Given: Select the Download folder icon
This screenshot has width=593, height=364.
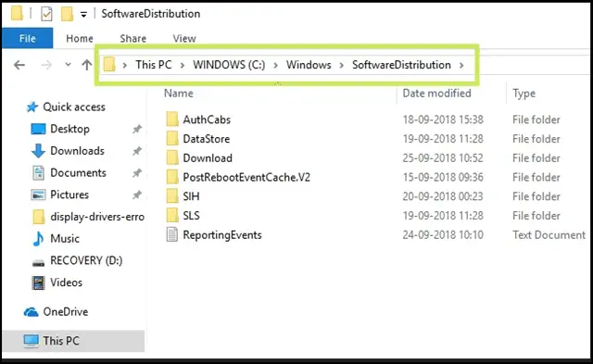Looking at the screenshot, I should click(x=172, y=157).
